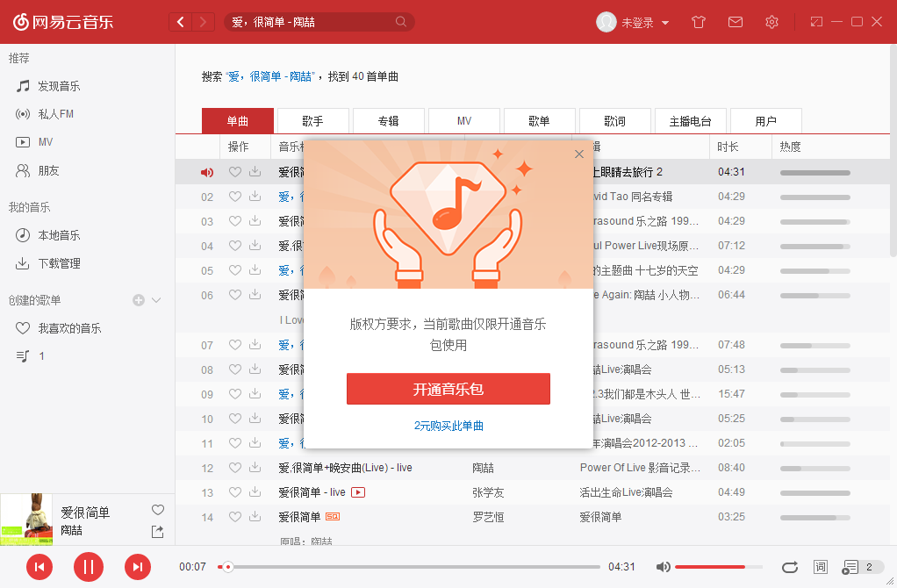Open the skin shirt icon
The width and height of the screenshot is (897, 588).
[698, 22]
